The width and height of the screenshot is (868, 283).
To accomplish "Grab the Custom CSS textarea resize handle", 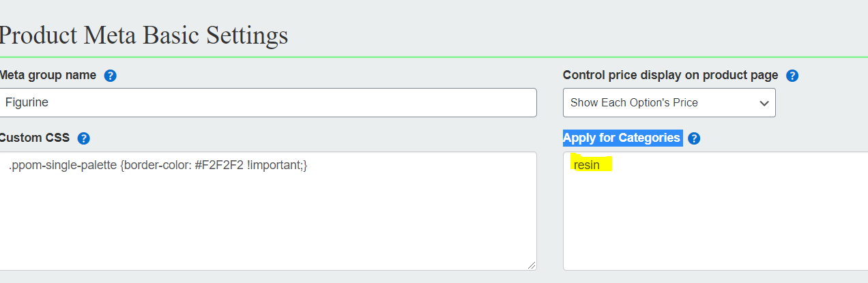I will [x=532, y=265].
